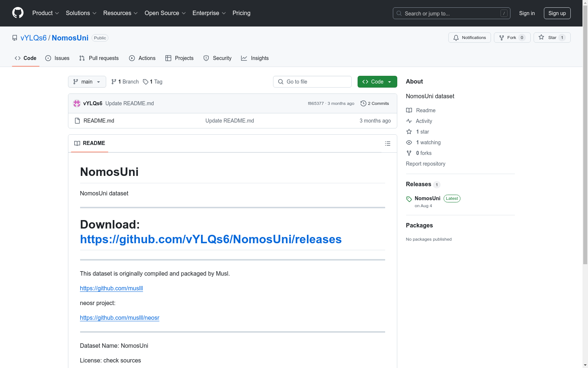Switch to the Code tab

point(26,58)
